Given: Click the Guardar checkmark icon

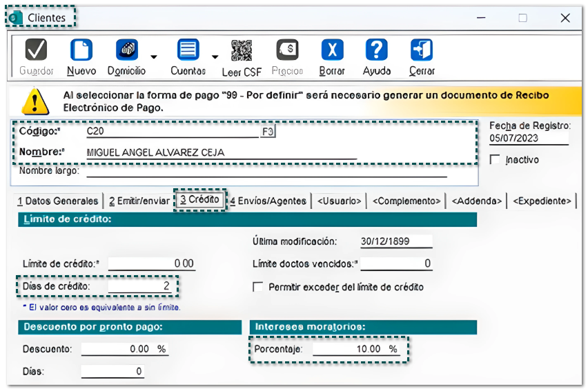Looking at the screenshot, I should pos(36,50).
